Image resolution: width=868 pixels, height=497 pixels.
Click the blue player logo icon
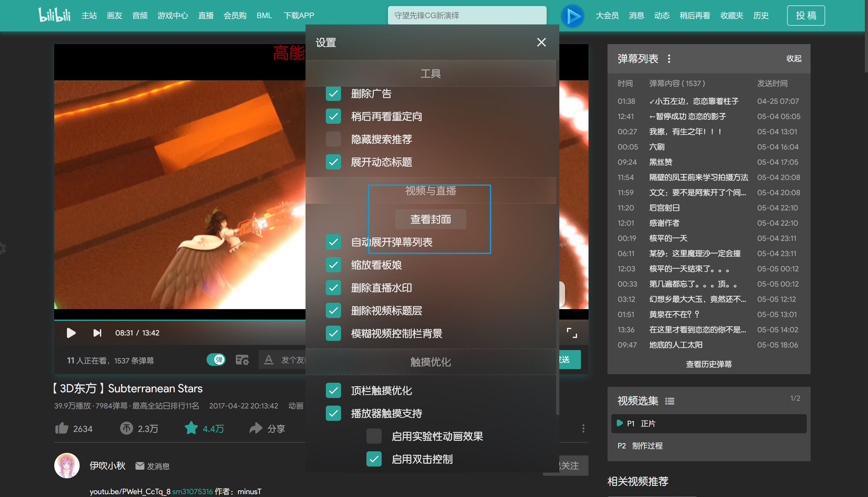click(x=573, y=16)
